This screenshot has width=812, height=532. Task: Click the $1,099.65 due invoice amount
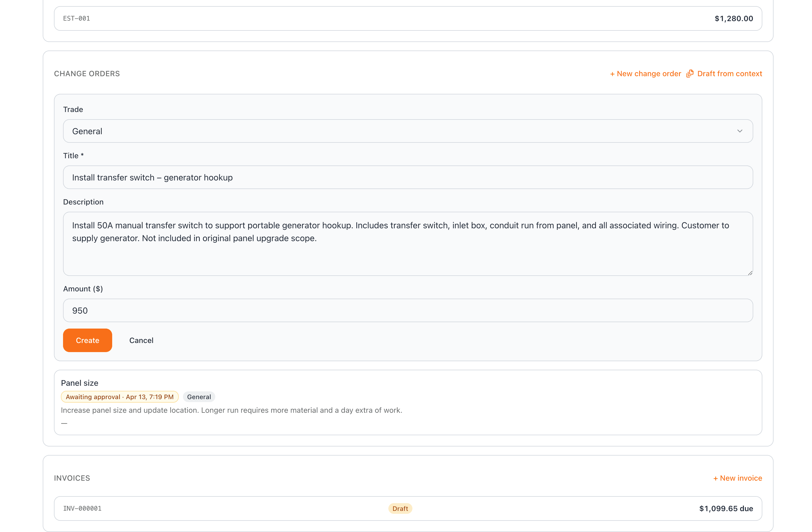click(x=726, y=508)
